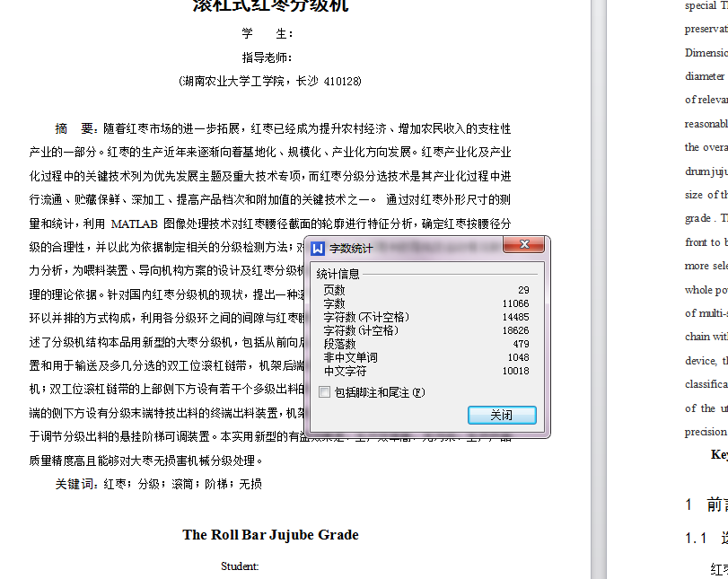This screenshot has height=579, width=728.
Task: Select the English title The Roll Bar Jujube Grade
Action: pyautogui.click(x=269, y=534)
